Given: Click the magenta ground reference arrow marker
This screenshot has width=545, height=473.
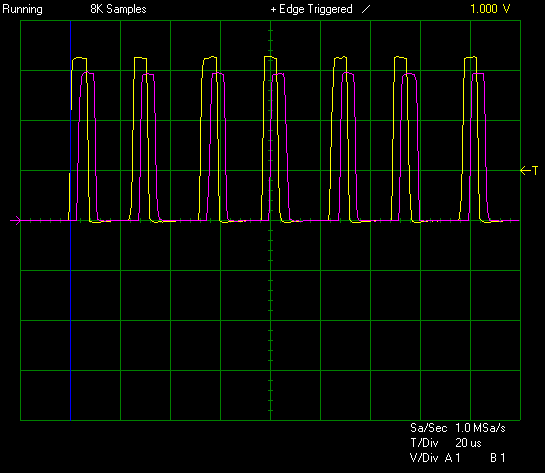Looking at the screenshot, I should point(16,220).
